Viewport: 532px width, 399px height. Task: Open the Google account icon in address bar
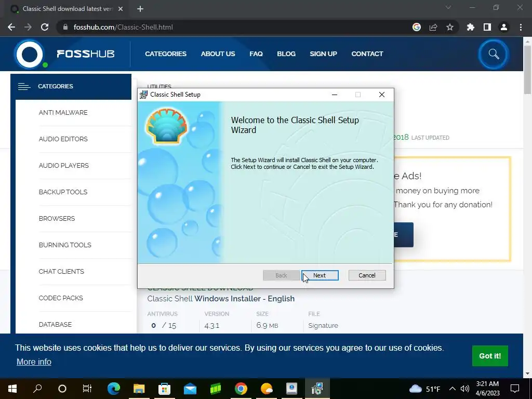(417, 27)
